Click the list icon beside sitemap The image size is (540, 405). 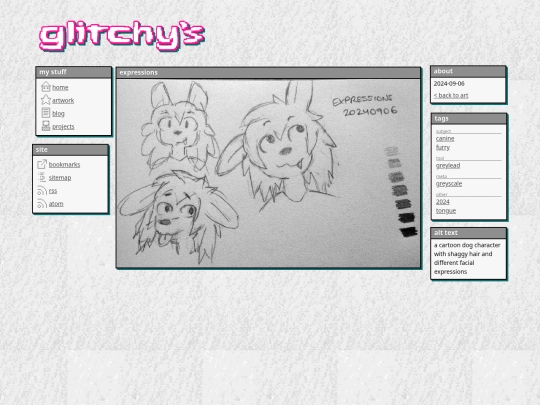point(42,177)
